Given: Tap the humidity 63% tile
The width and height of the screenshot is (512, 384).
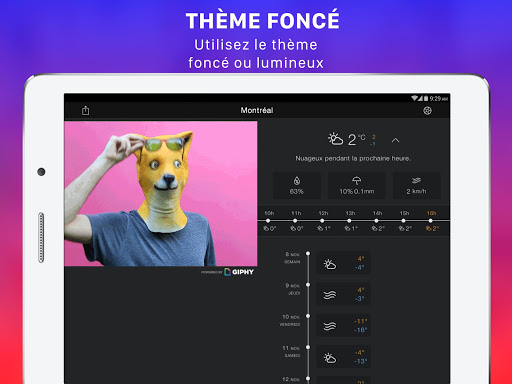Looking at the screenshot, I should (x=297, y=185).
